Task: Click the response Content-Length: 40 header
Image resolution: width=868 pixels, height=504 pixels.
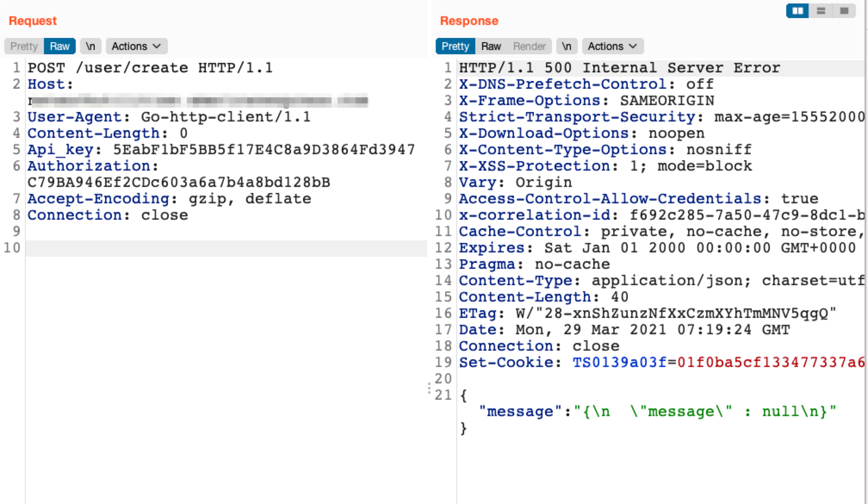Action: coord(544,297)
